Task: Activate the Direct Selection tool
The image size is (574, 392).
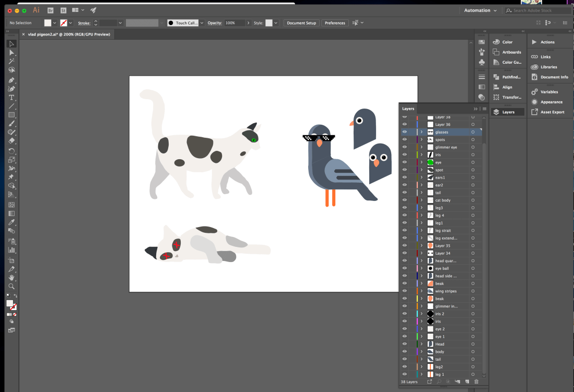Action: click(x=11, y=53)
